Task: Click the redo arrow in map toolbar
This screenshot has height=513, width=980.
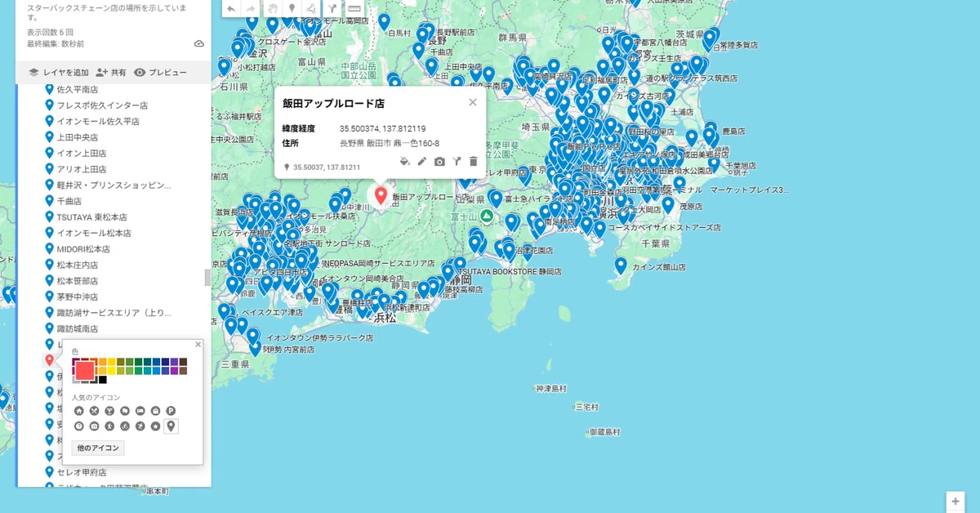Action: 251,8
